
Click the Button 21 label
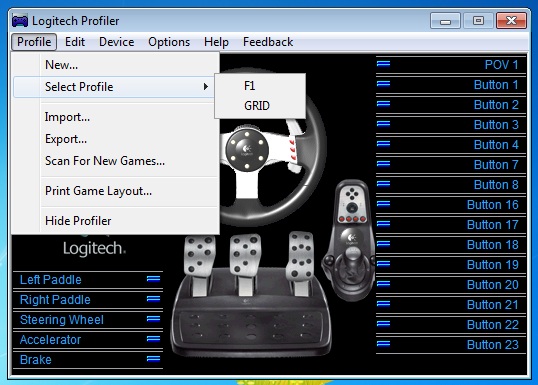(492, 305)
